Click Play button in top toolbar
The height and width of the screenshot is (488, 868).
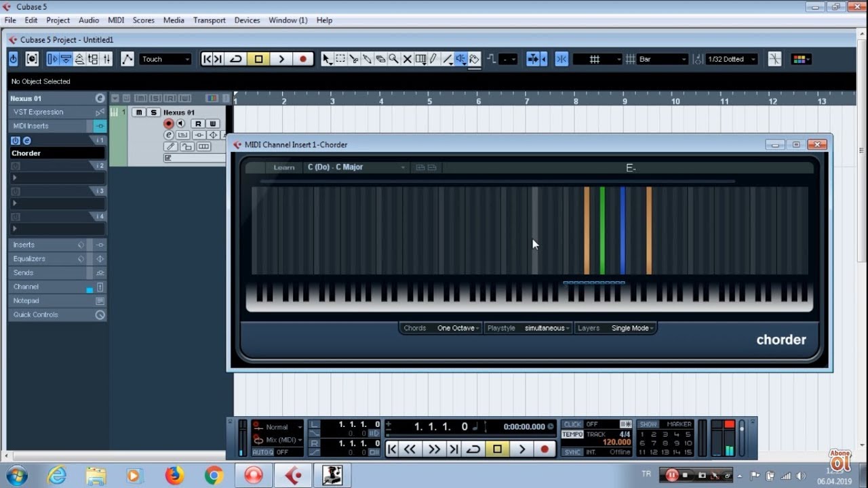tap(281, 59)
